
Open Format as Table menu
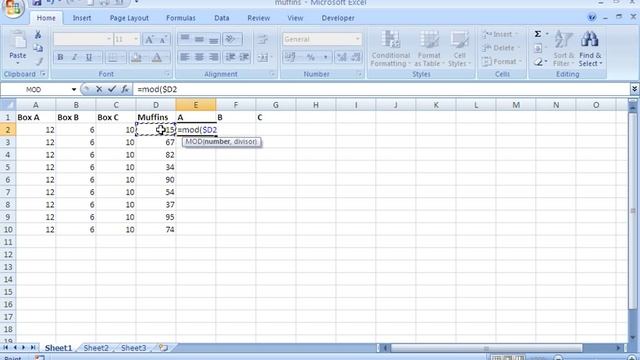(x=429, y=48)
